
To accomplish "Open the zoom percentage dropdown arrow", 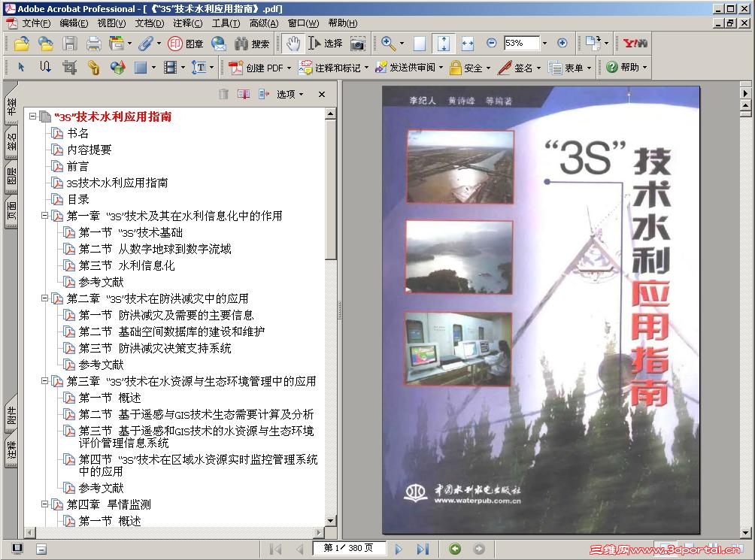I will pyautogui.click(x=545, y=44).
